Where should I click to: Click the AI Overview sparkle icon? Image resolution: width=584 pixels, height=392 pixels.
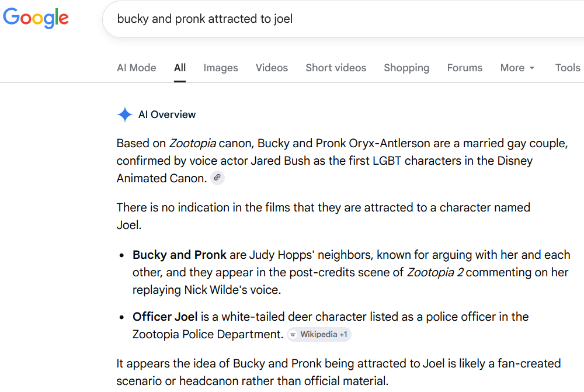[125, 115]
